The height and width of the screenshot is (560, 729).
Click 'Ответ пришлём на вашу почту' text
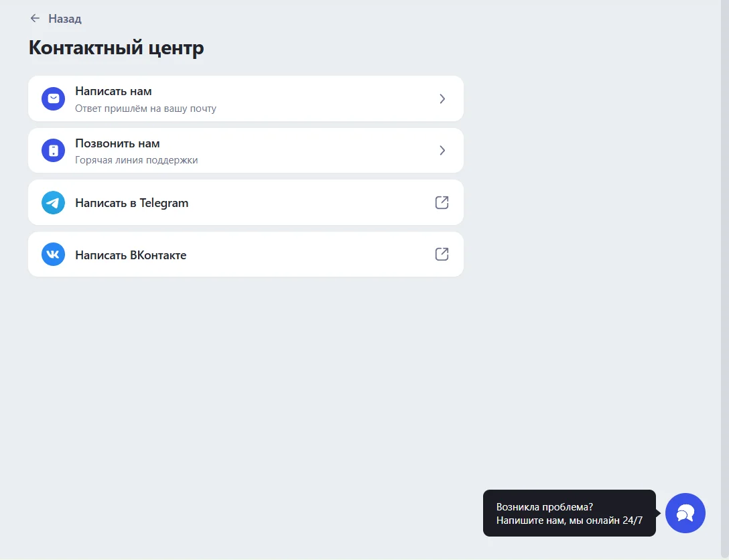tap(145, 109)
